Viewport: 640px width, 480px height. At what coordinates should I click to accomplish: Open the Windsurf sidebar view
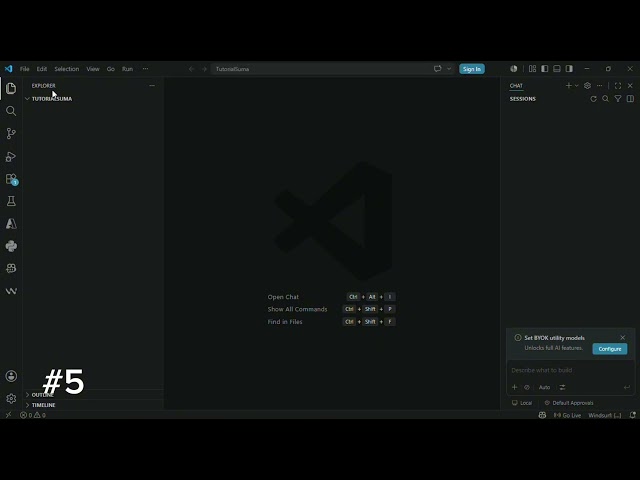click(x=11, y=291)
